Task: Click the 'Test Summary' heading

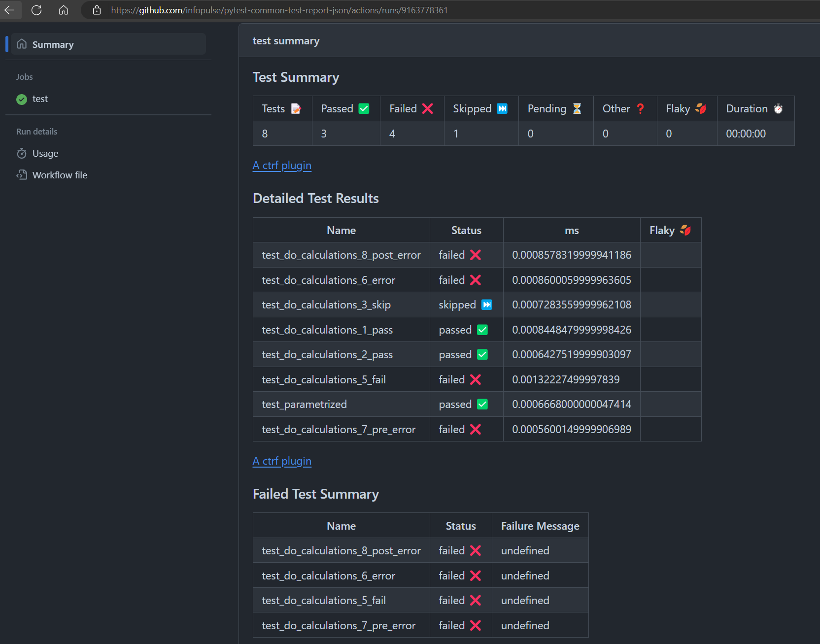Action: coord(296,77)
